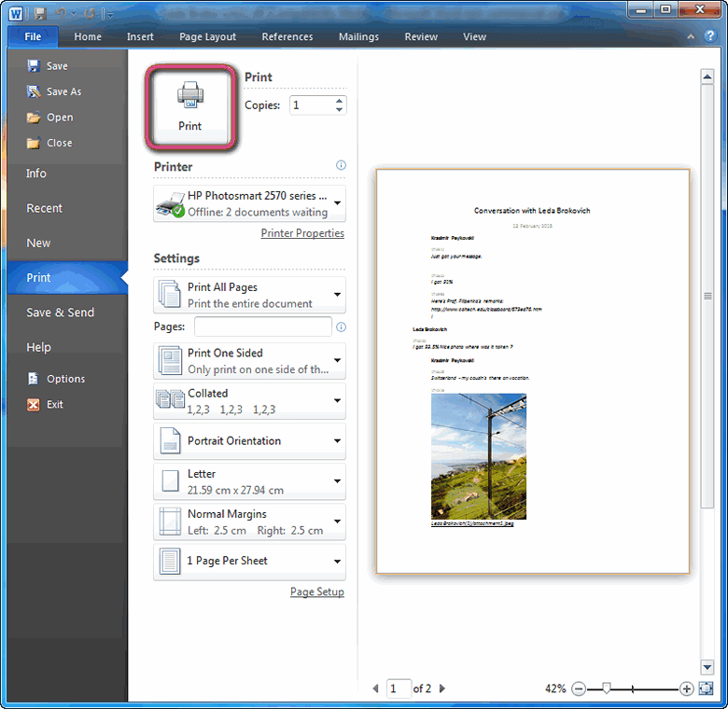Select Help in the backstage menu
The height and width of the screenshot is (709, 728).
click(x=67, y=347)
